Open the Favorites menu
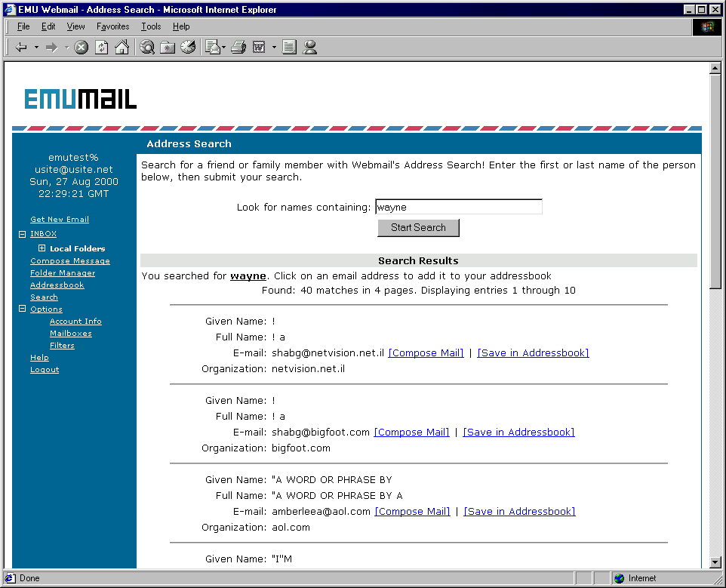The image size is (726, 588). [112, 26]
